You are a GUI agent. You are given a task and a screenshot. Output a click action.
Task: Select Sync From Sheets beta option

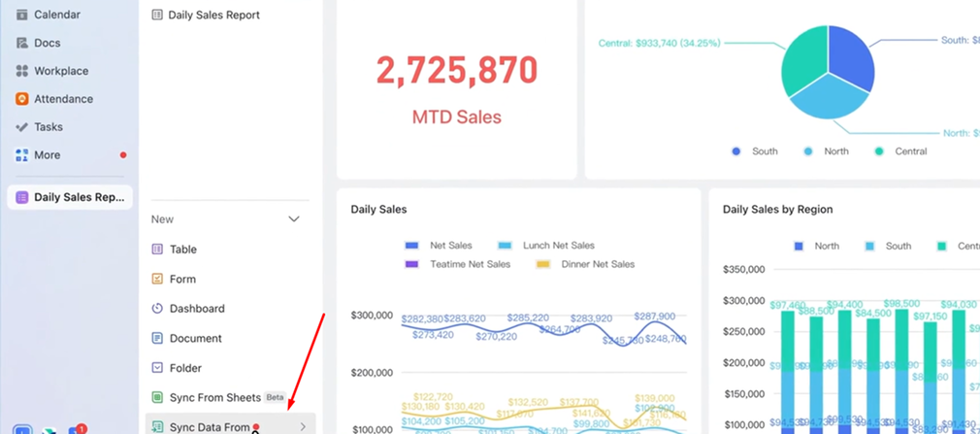pos(214,398)
